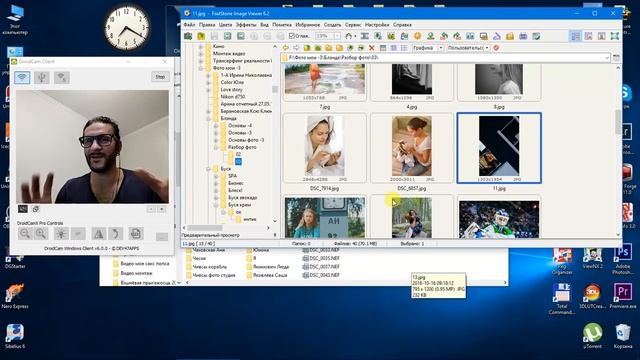Open the Файл menu in FastStone
The image size is (640, 360).
point(189,25)
